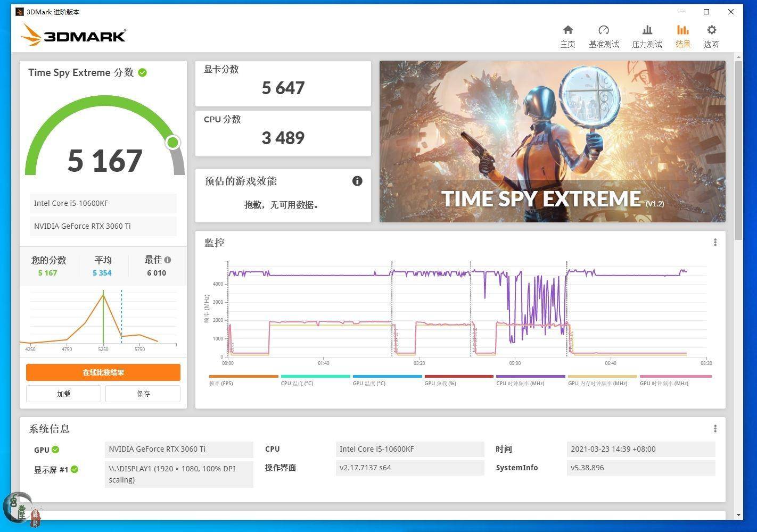757x532 pixels.
Task: Click the green validation check beside Time Spy Extreme 分数
Action: coord(143,72)
